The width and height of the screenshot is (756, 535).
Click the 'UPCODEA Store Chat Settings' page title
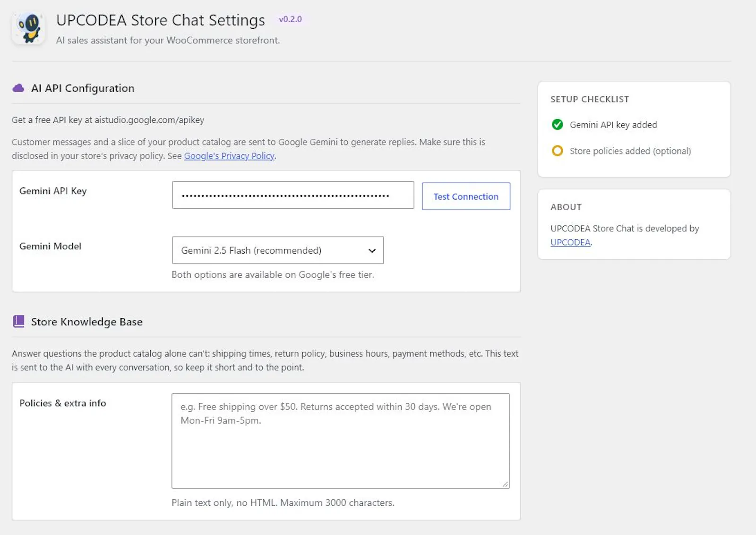click(x=161, y=20)
